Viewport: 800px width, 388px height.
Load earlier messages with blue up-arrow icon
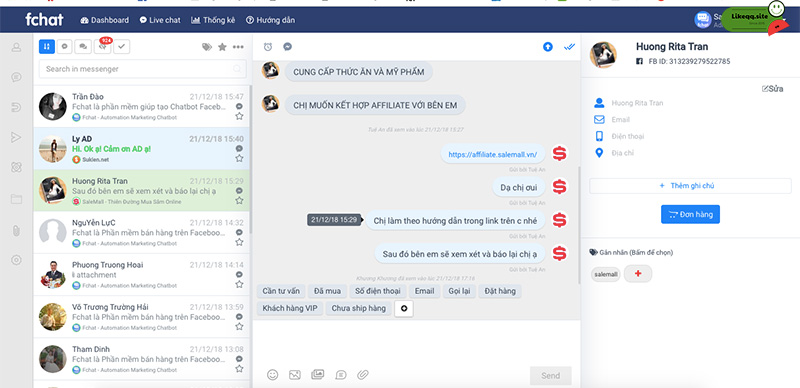click(x=547, y=47)
